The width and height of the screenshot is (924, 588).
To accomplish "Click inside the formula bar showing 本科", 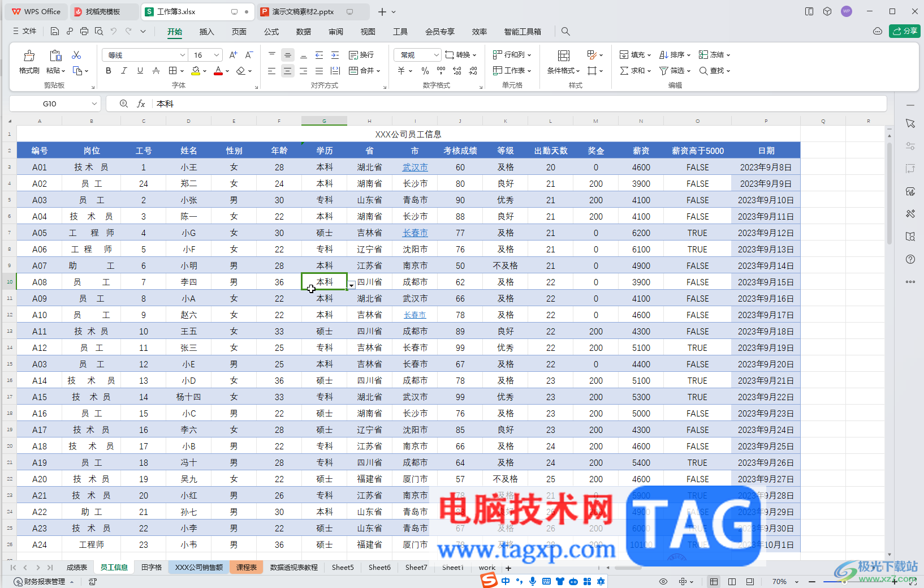I will (520, 104).
